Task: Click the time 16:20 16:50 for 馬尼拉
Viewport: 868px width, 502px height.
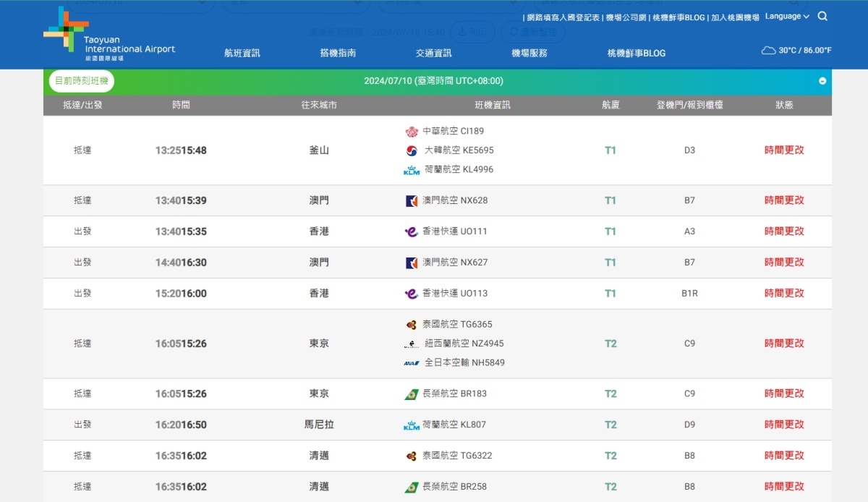Action: (x=181, y=425)
